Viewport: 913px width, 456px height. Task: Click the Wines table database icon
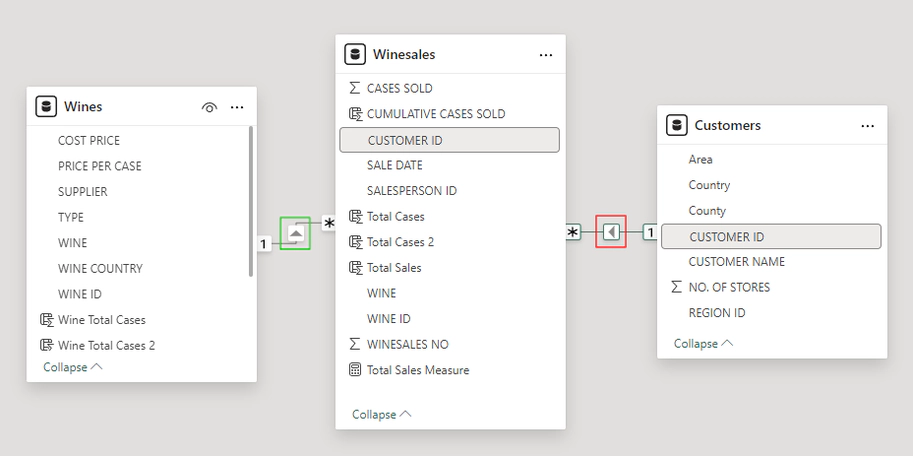46,107
